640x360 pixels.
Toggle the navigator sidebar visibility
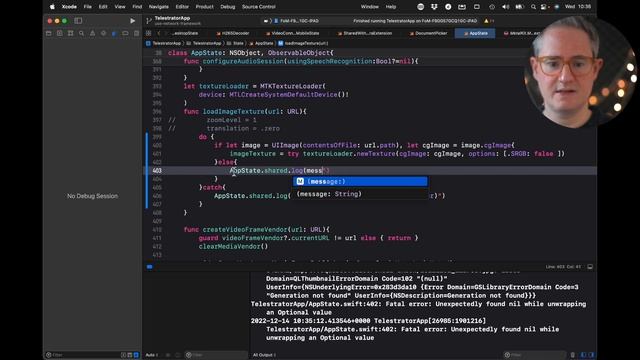point(78,20)
